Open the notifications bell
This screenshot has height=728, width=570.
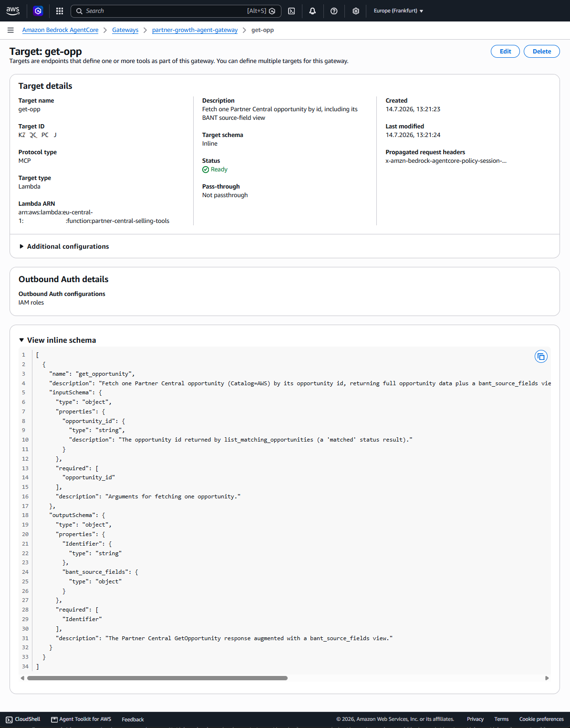312,11
